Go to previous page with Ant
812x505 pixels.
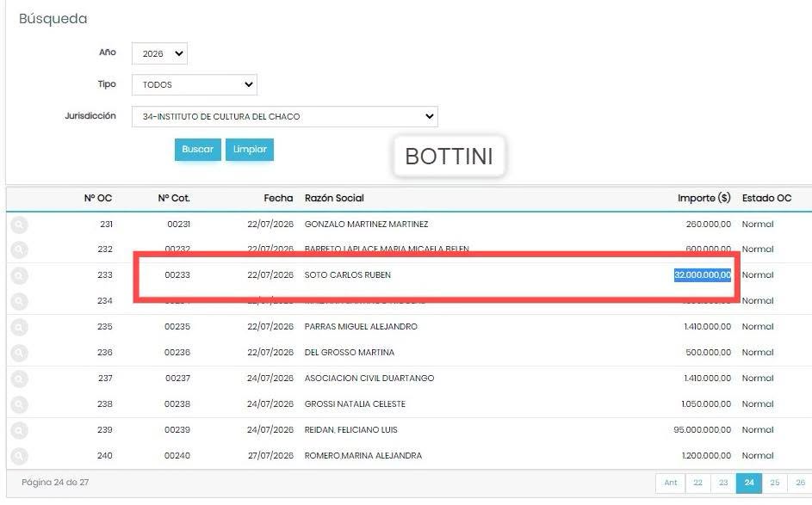tap(671, 483)
